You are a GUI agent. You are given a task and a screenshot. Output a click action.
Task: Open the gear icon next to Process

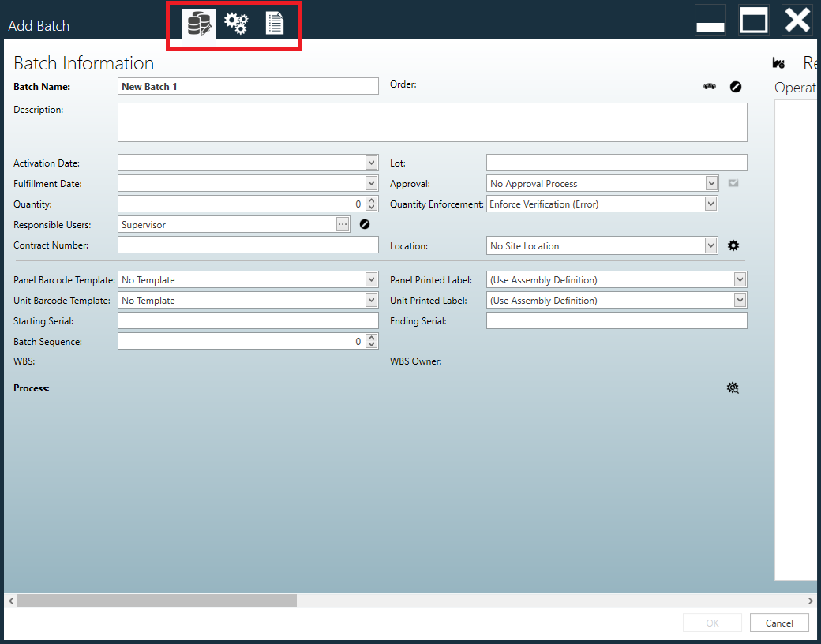[x=733, y=388]
